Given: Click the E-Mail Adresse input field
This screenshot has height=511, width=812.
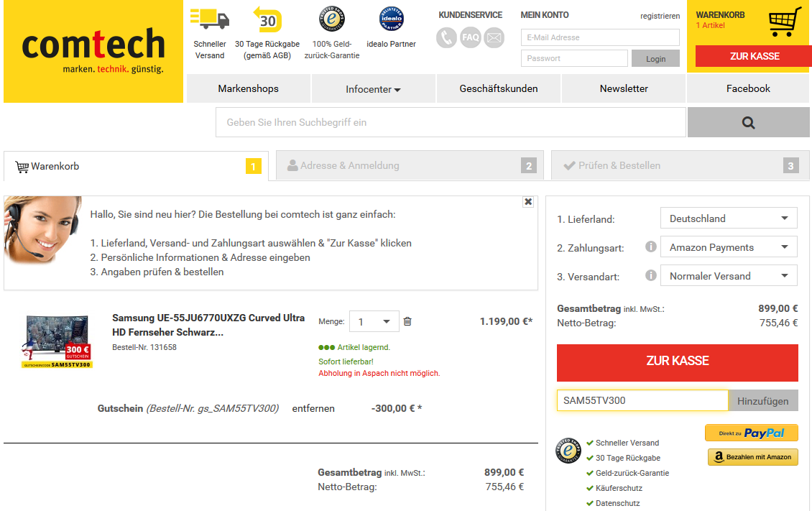Looking at the screenshot, I should pos(600,37).
